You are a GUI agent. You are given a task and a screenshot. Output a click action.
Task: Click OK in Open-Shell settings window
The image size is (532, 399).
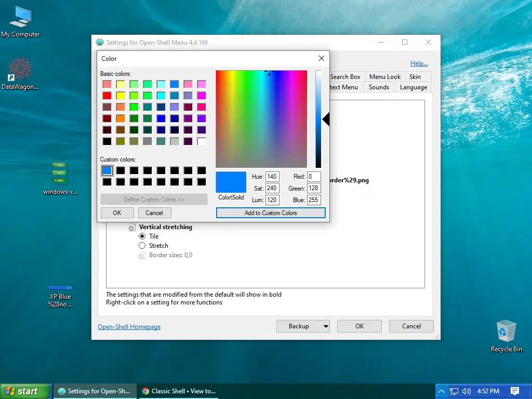(x=360, y=326)
